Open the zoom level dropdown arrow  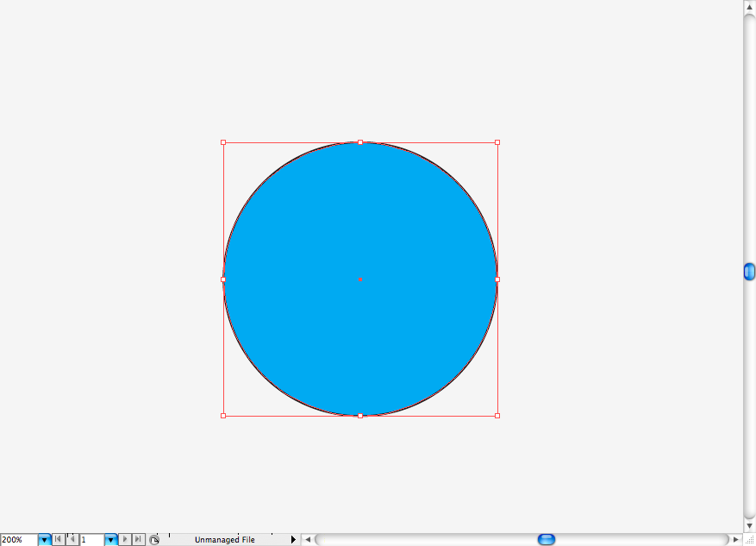pyautogui.click(x=44, y=540)
